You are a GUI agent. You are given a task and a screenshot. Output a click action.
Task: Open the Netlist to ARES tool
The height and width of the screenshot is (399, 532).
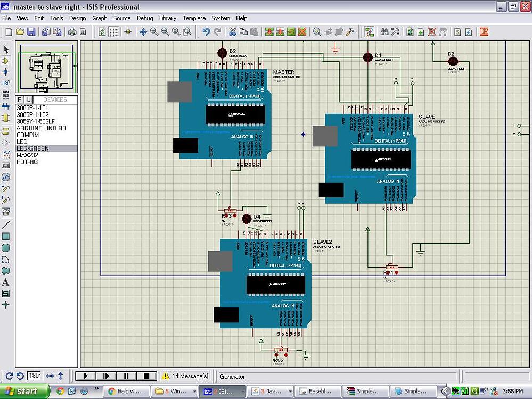pyautogui.click(x=484, y=32)
